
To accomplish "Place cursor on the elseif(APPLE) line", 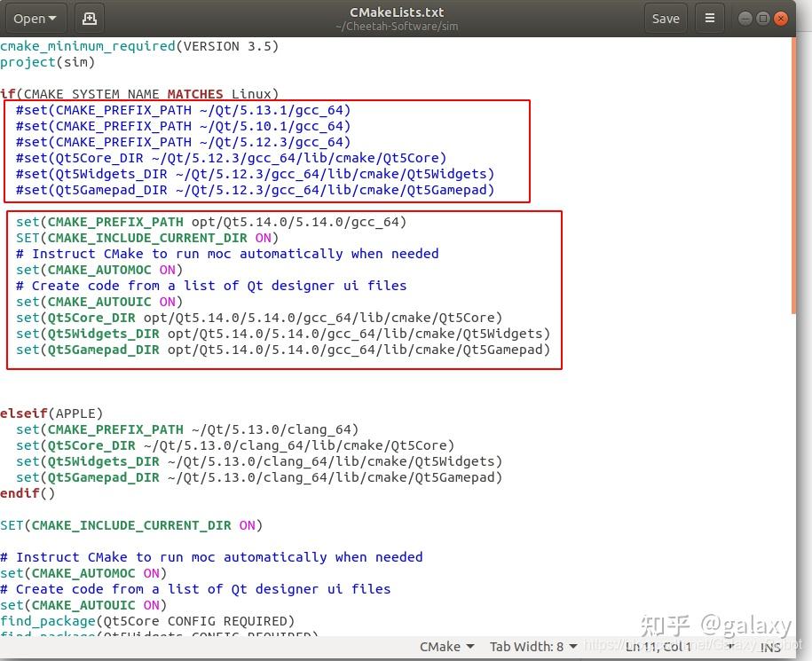I will 51,413.
